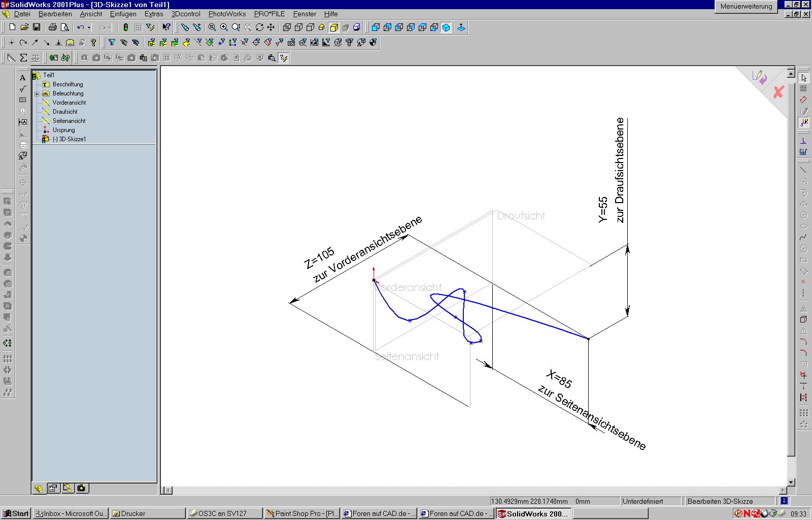
Task: Toggle Shaded display mode
Action: click(334, 27)
